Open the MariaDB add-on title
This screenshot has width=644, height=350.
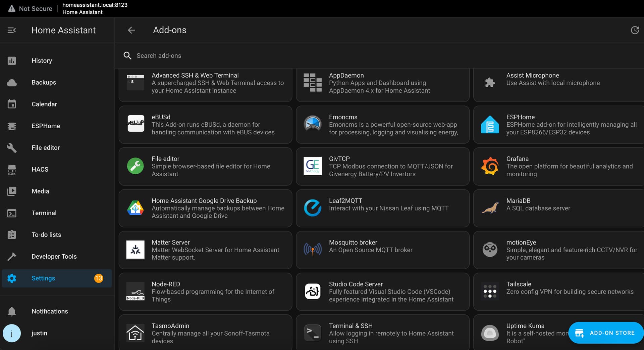click(518, 201)
